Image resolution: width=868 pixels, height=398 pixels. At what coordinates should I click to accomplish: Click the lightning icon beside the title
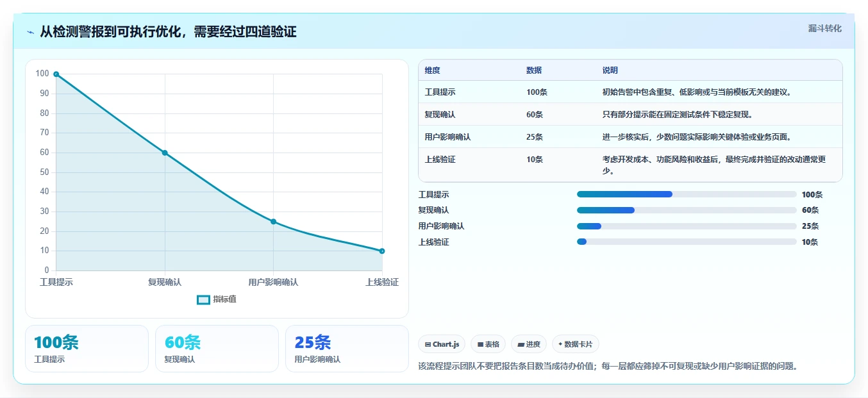(31, 32)
